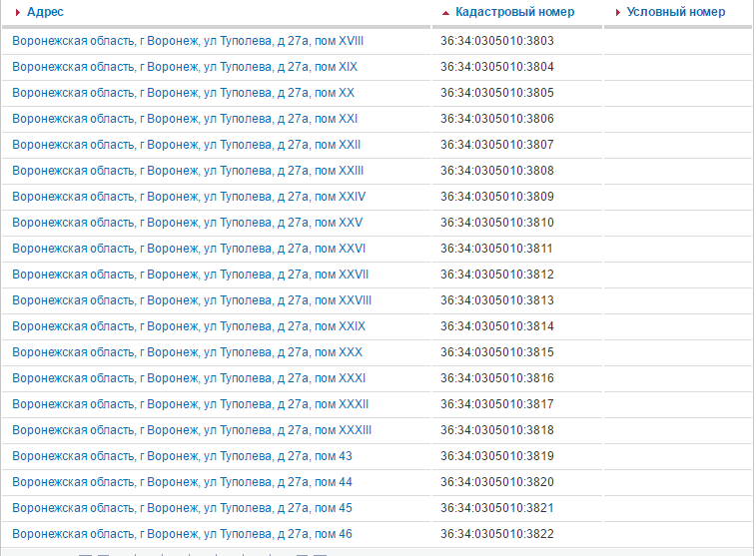This screenshot has height=556, width=756.
Task: Open the пом XXX address link
Action: (187, 352)
